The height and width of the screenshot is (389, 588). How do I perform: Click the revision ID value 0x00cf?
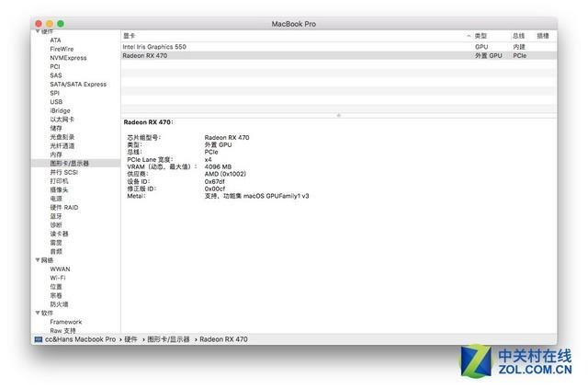(x=214, y=189)
